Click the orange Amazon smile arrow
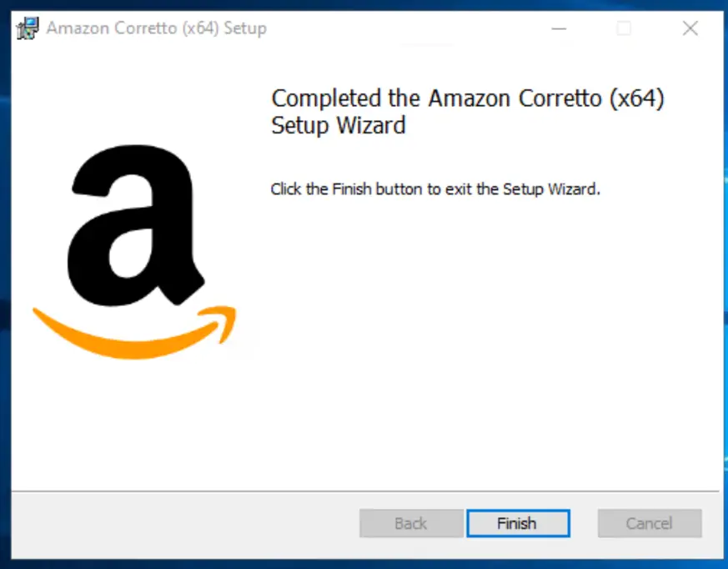The height and width of the screenshot is (569, 728). (134, 332)
